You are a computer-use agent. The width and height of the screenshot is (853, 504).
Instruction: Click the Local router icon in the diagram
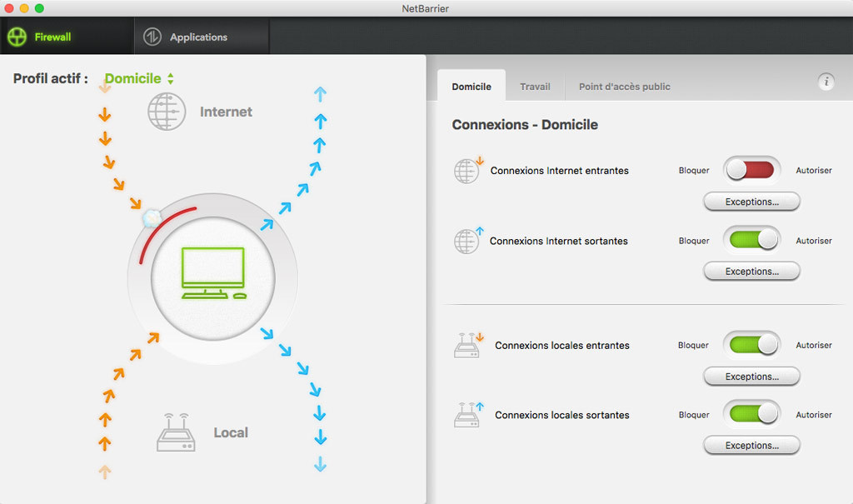tap(176, 432)
